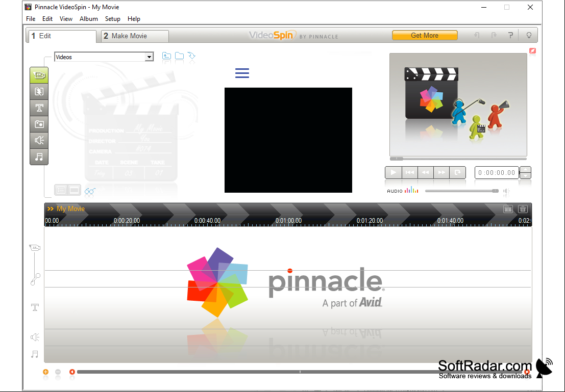Click the Undo arrow icon
The image size is (565, 392).
[477, 35]
